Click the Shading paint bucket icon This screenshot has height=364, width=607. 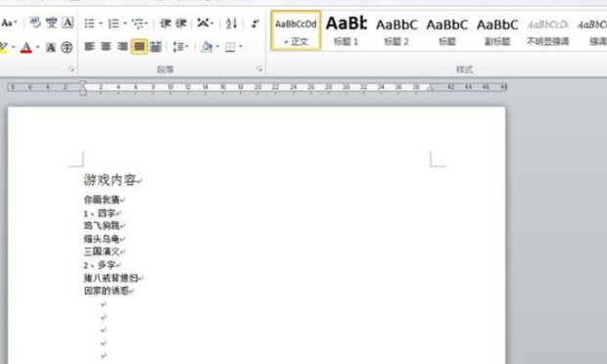tap(207, 47)
